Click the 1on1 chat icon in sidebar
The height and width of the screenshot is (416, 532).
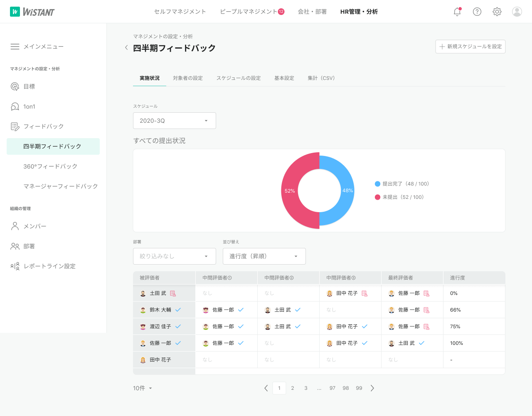15,106
